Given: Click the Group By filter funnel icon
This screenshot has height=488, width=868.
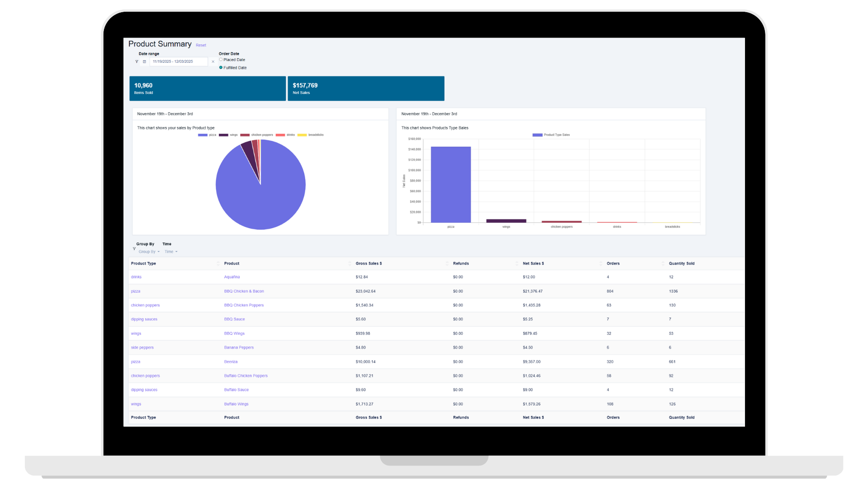Looking at the screenshot, I should coord(134,249).
